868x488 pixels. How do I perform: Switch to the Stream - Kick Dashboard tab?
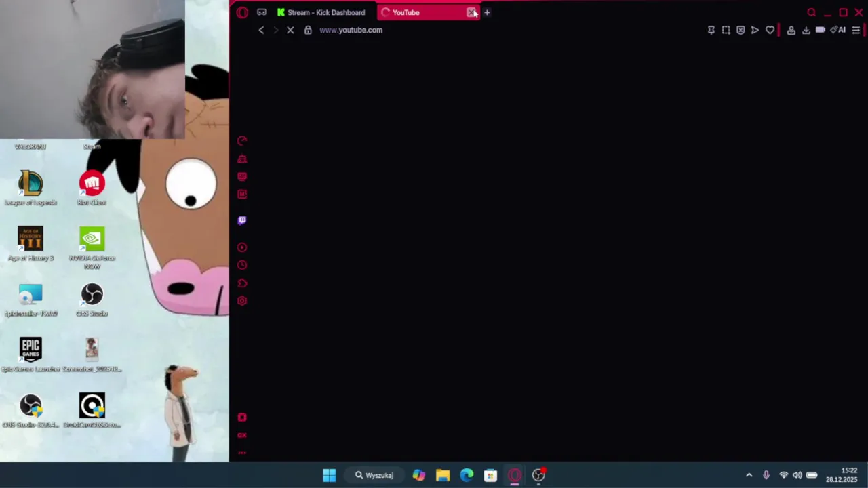tap(321, 12)
